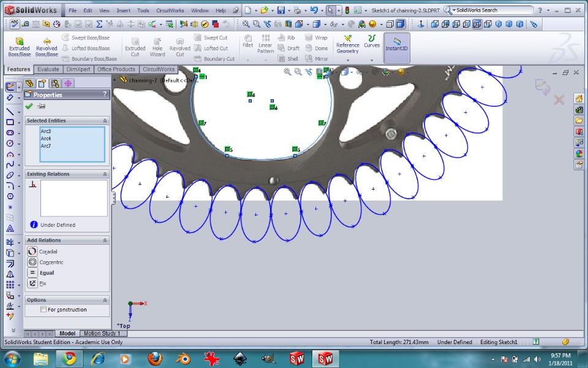Select the Offset Entities tool
Viewport: 588px width, 368px height.
click(x=10, y=264)
